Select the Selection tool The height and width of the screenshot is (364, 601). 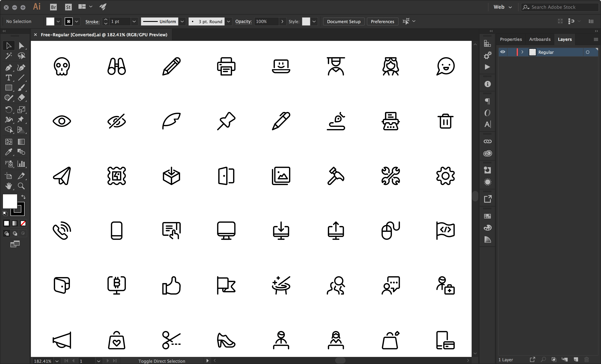click(9, 45)
